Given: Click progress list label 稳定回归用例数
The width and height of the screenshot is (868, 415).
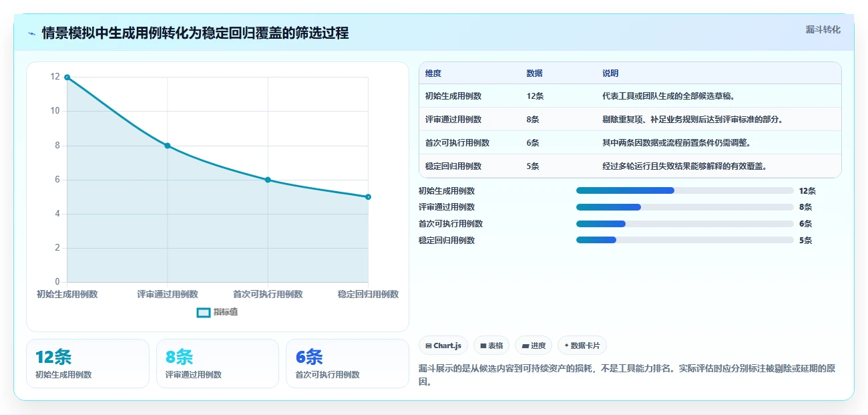Looking at the screenshot, I should 447,241.
